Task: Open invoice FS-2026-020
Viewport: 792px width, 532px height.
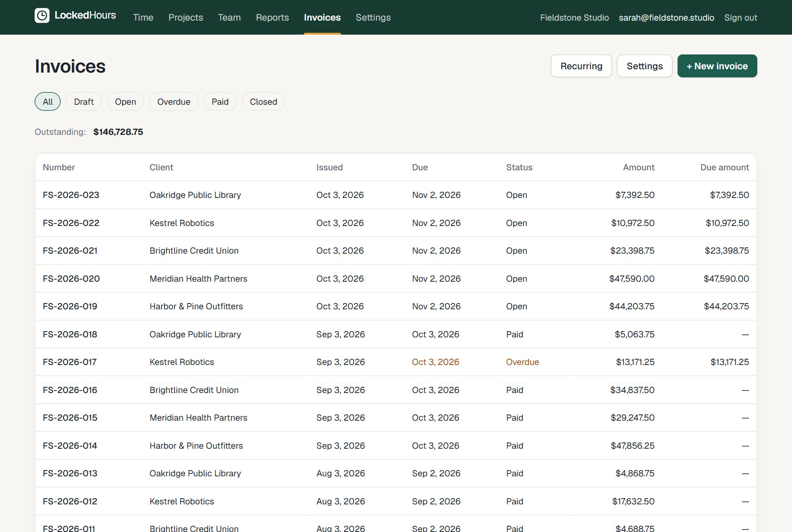Action: pos(71,279)
